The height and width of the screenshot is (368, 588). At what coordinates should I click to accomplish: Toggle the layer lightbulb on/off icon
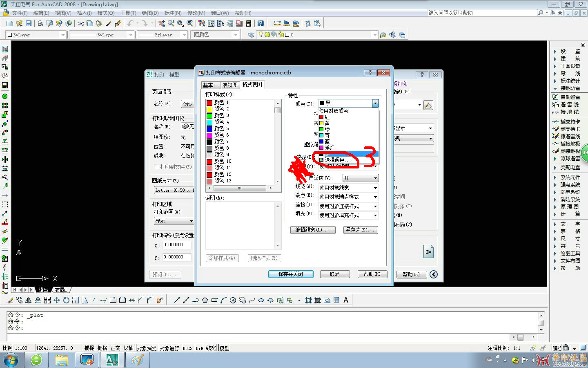tap(261, 35)
